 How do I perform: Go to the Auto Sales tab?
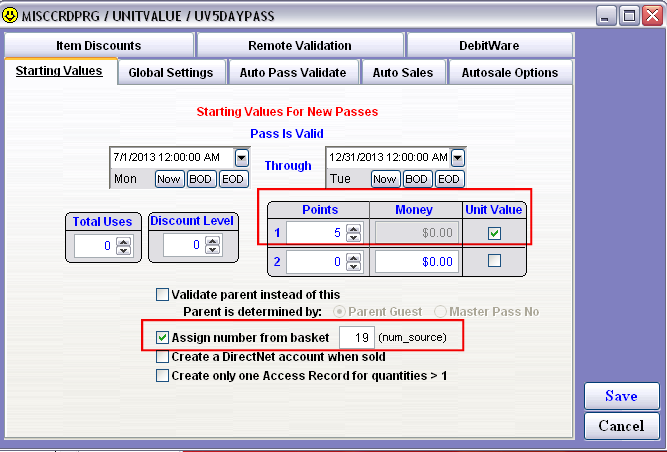coord(403,73)
